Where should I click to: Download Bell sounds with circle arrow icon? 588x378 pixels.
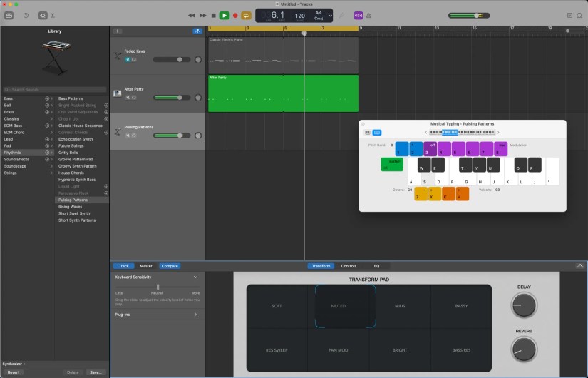[x=47, y=105]
